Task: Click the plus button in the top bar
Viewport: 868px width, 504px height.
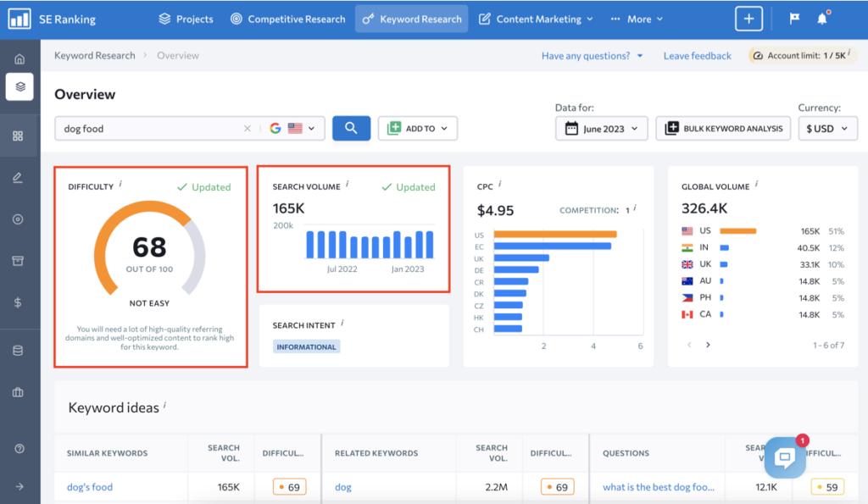Action: pyautogui.click(x=748, y=19)
